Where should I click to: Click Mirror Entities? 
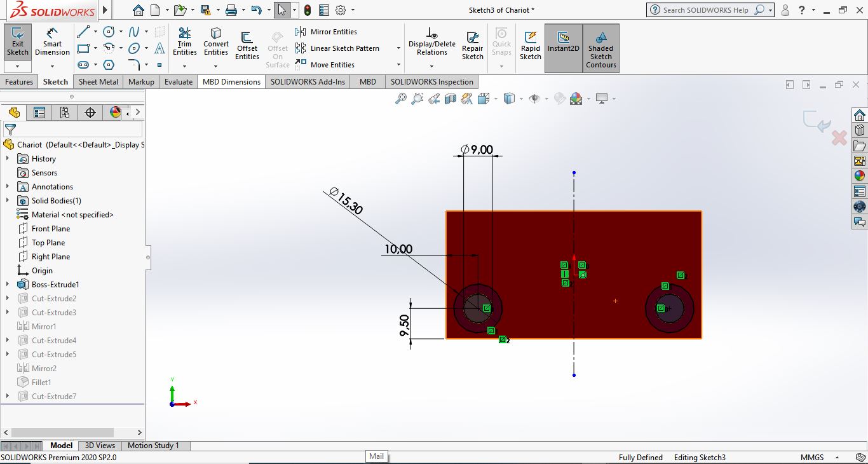click(326, 32)
